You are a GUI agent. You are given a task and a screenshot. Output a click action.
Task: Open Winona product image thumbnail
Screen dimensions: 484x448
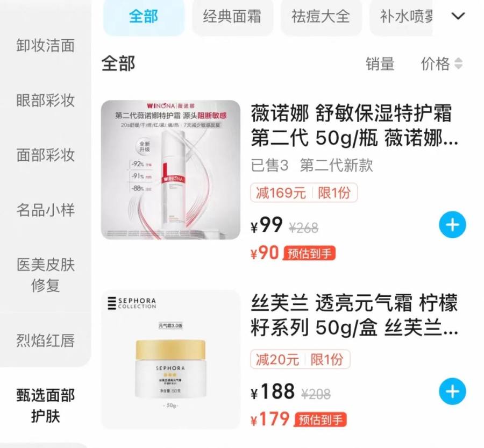click(170, 169)
